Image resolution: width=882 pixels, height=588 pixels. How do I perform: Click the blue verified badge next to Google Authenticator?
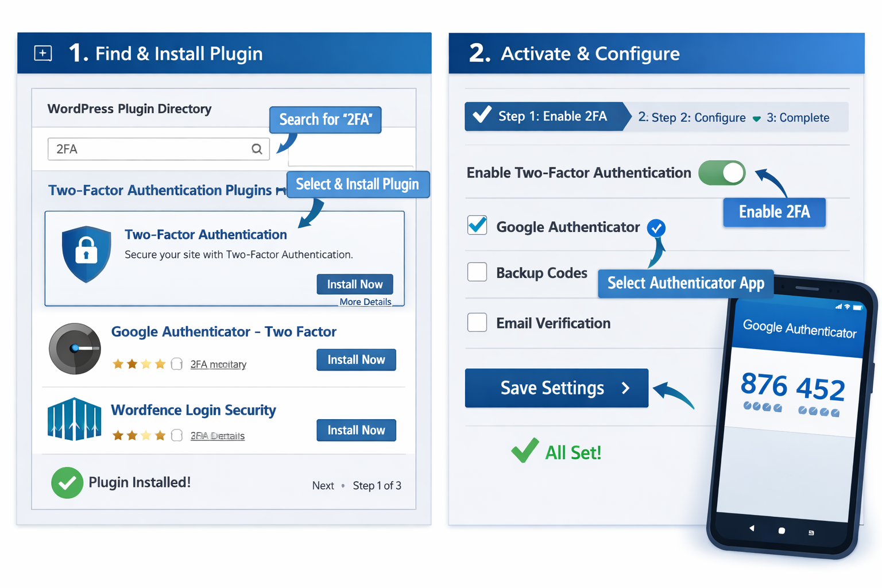tap(656, 228)
